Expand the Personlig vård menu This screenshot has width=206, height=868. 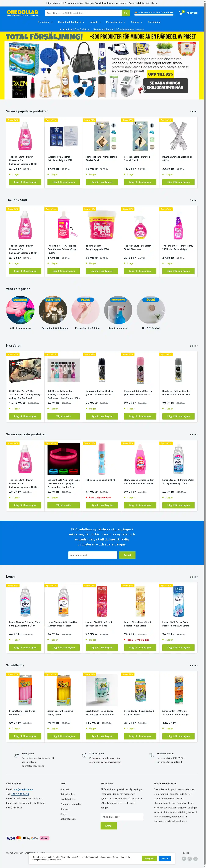116,22
